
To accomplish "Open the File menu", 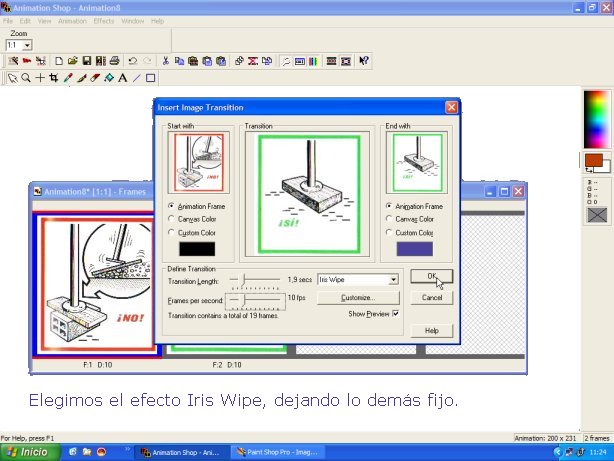I will click(8, 21).
